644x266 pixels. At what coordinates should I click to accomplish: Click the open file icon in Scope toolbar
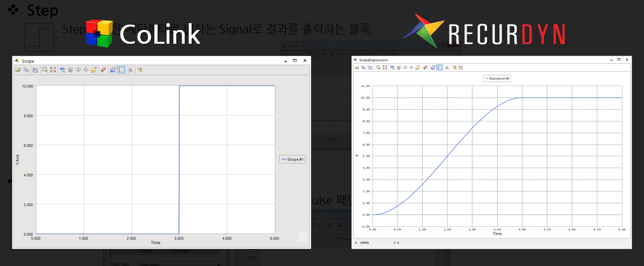point(18,70)
